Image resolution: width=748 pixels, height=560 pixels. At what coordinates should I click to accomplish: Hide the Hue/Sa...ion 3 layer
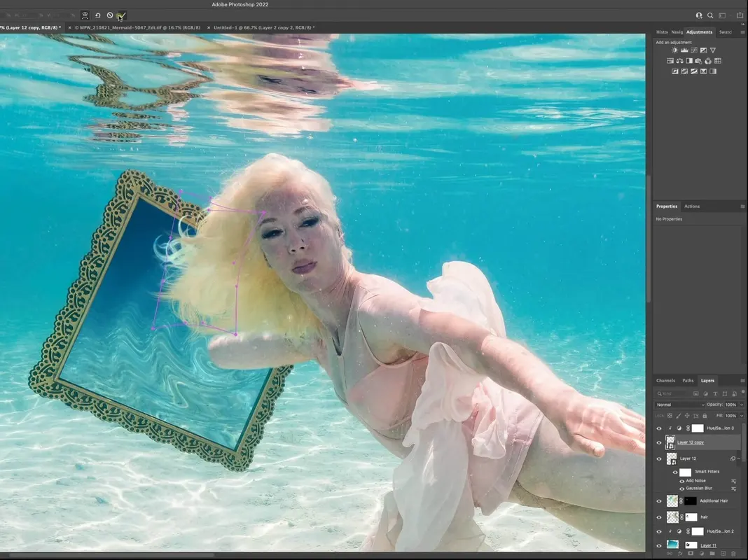[659, 428]
